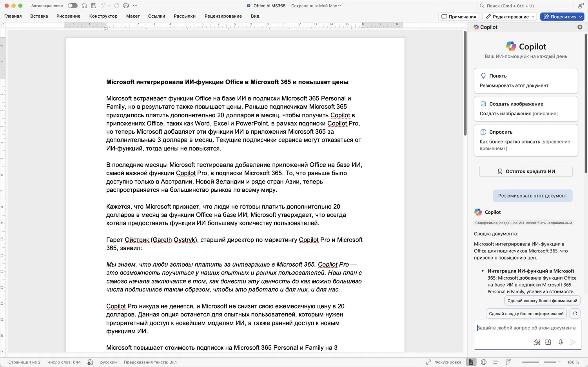The height and width of the screenshot is (367, 588).
Task: Open the Home icon in title bar
Action: [x=84, y=6]
